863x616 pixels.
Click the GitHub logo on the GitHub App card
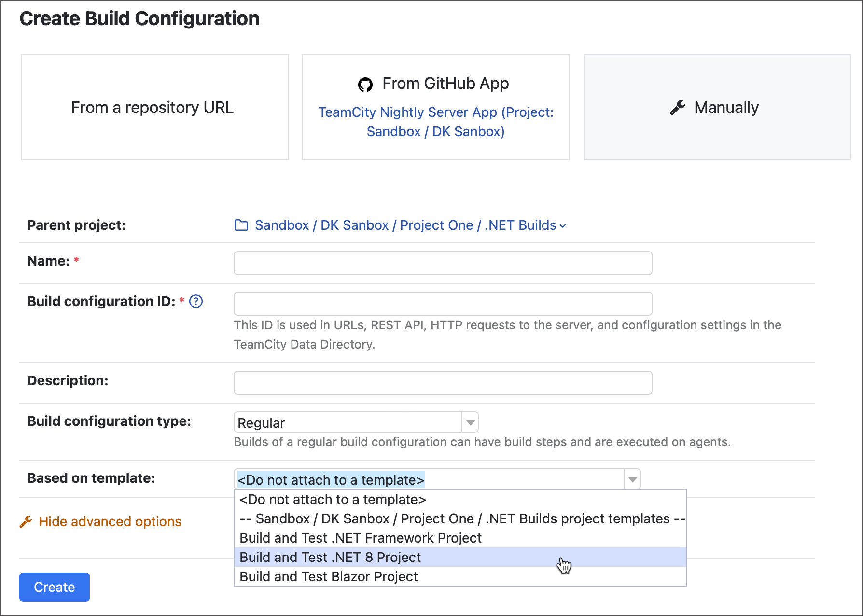click(366, 83)
